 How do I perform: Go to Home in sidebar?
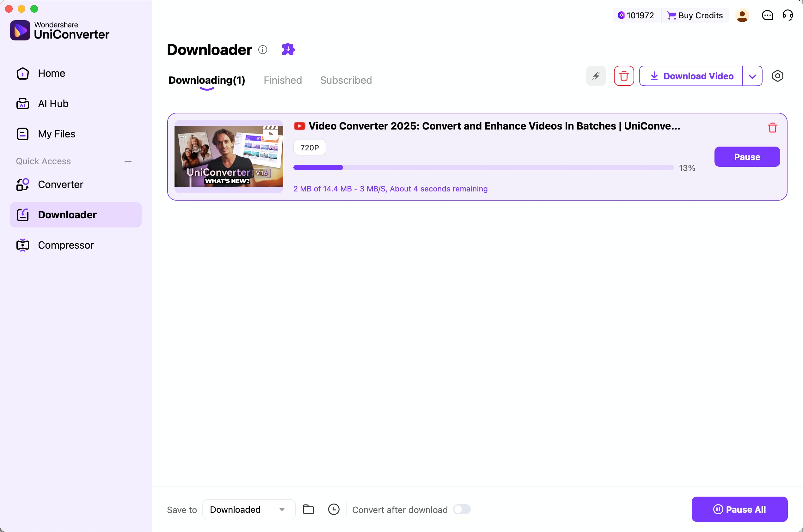76,73
